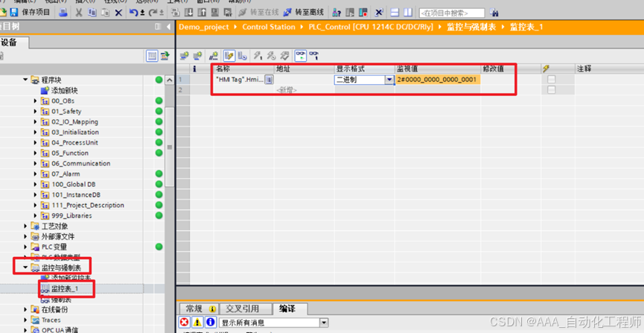Expand the 04_ProcessUnit folder
644x333 pixels.
pos(35,142)
